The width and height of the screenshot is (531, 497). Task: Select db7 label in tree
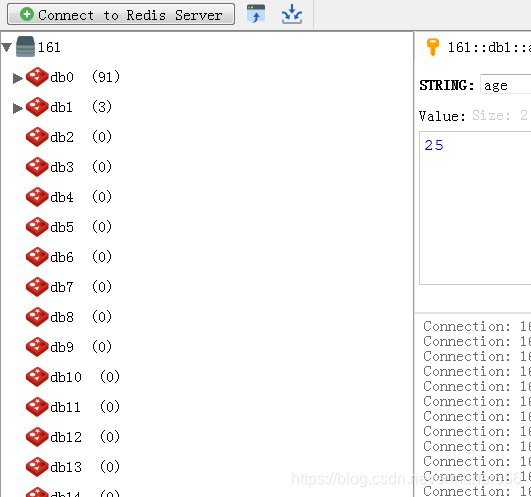click(x=62, y=287)
